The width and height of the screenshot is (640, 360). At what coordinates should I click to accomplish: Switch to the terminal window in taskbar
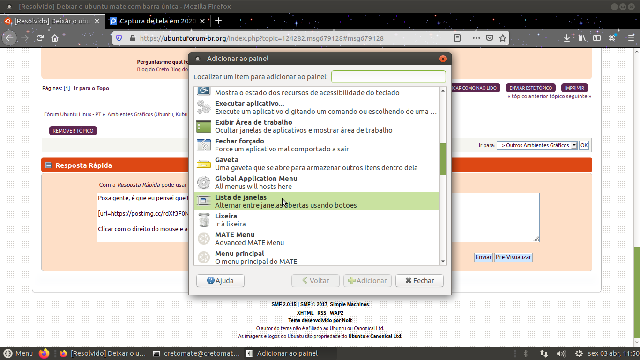[x=196, y=353]
